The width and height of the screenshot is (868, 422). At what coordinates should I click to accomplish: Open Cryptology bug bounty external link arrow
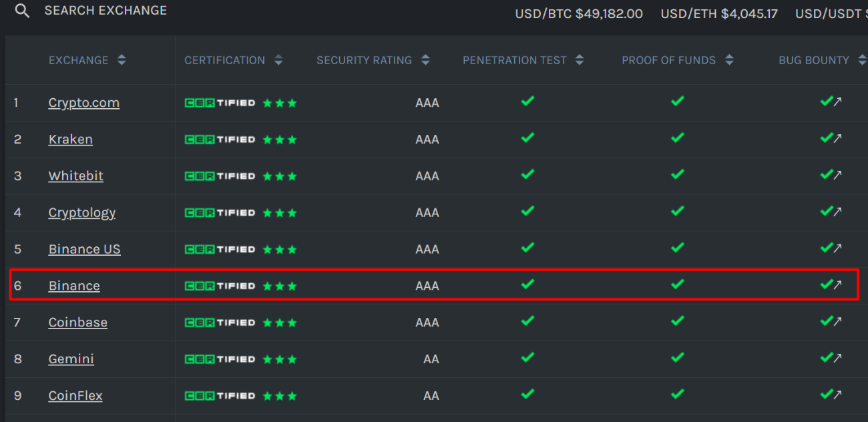coord(837,212)
